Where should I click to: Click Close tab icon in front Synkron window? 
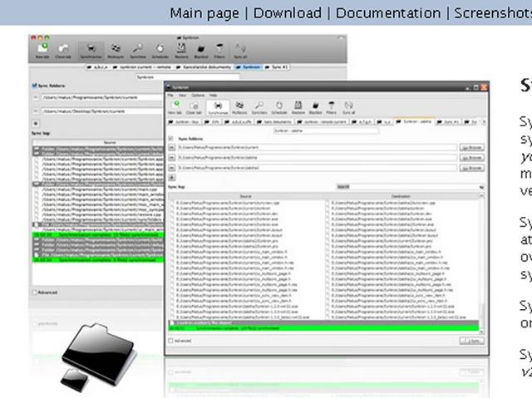pos(194,107)
